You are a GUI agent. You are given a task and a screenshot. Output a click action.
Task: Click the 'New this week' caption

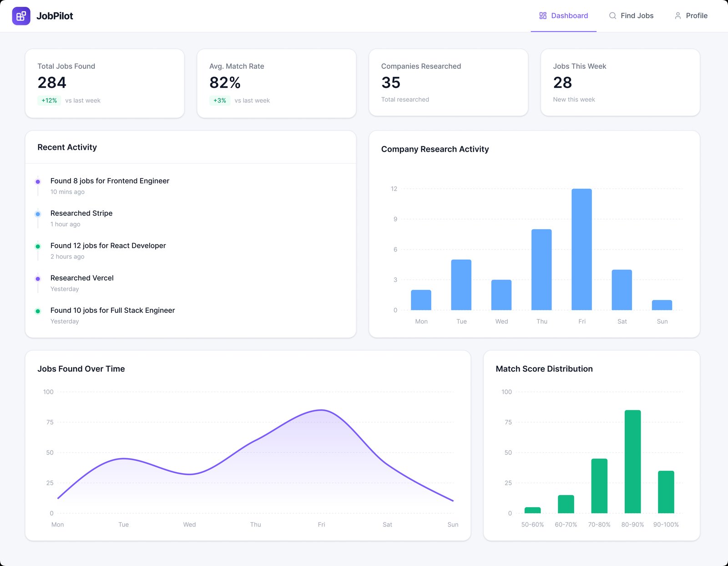574,99
